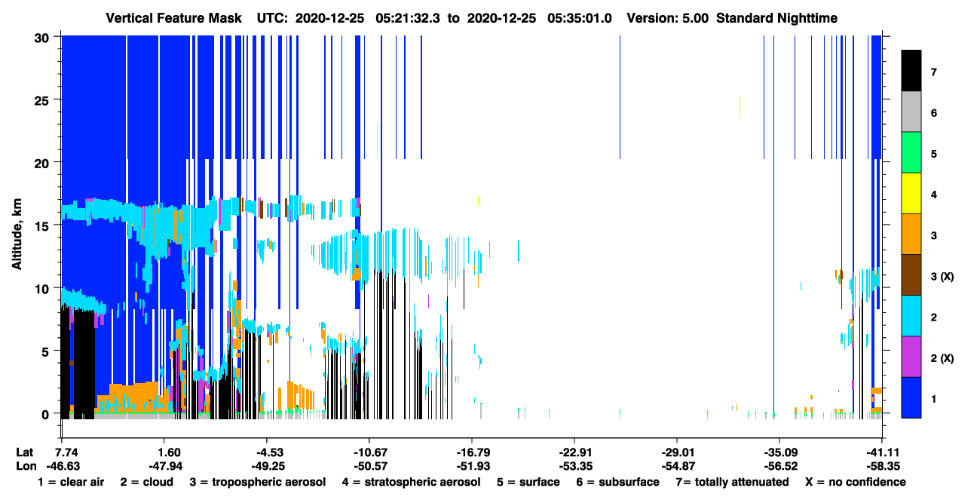The height and width of the screenshot is (503, 980).
Task: Click the latitude value '-4.53'
Action: (266, 452)
